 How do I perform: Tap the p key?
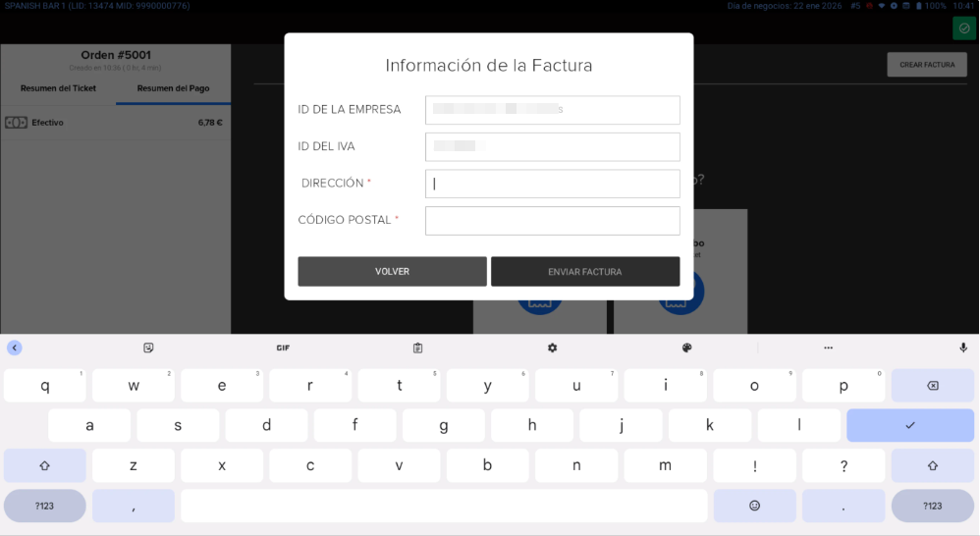point(844,386)
